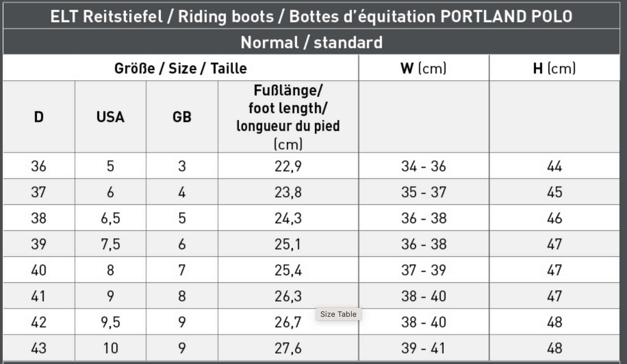Click the 'Size Table' tooltip label
The height and width of the screenshot is (364, 627).
pos(338,314)
